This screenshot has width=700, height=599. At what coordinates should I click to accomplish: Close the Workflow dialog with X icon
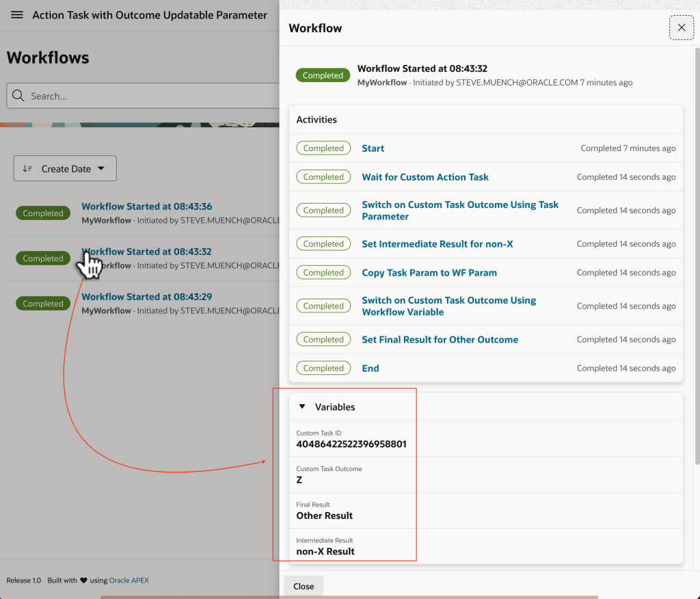click(681, 28)
